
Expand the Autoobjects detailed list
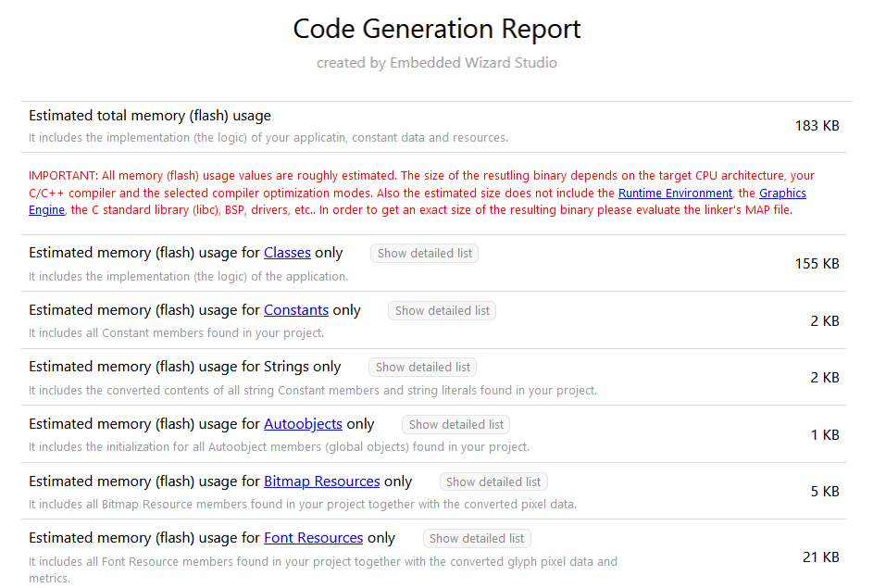click(455, 425)
